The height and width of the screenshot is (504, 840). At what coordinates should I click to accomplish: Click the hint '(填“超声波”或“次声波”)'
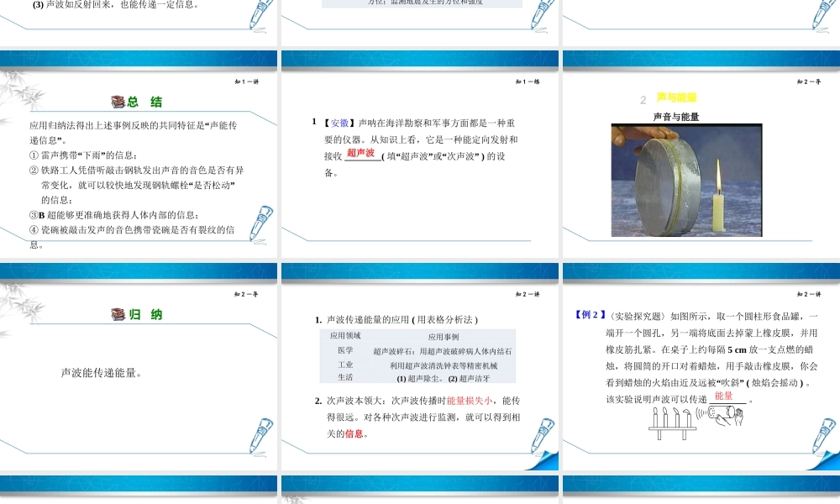pos(433,156)
